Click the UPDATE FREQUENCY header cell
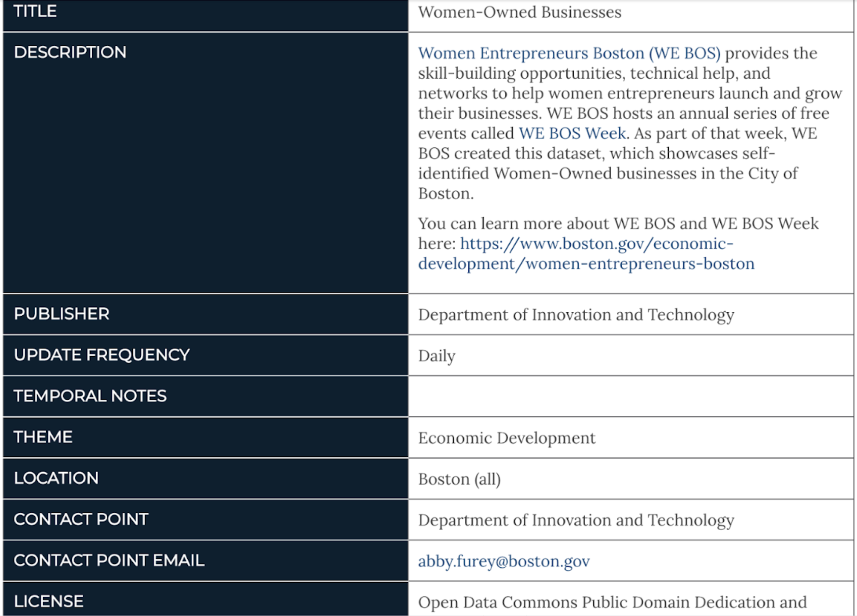 [102, 355]
